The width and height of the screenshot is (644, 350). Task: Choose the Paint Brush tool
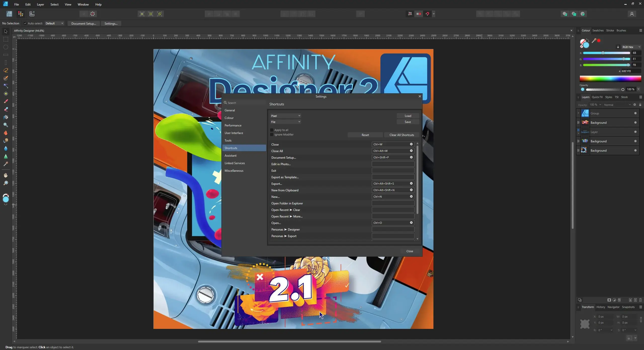point(6,101)
